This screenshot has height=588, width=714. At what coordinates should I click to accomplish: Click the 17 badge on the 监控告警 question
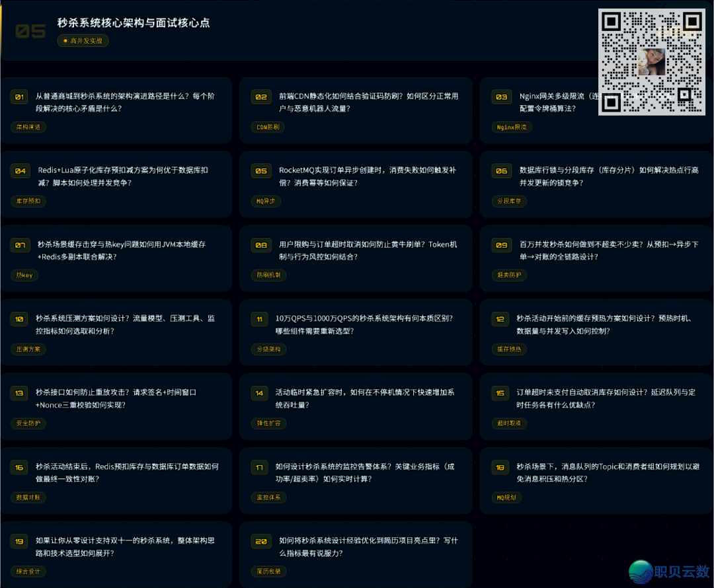click(260, 467)
